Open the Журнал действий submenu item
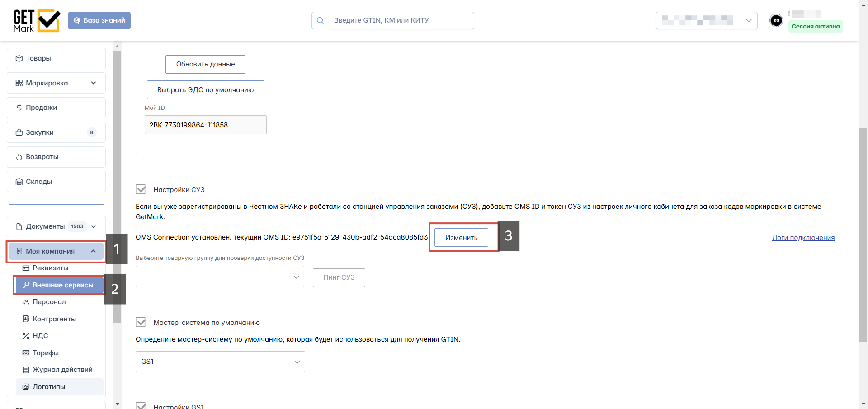Image resolution: width=868 pixels, height=409 pixels. 60,370
